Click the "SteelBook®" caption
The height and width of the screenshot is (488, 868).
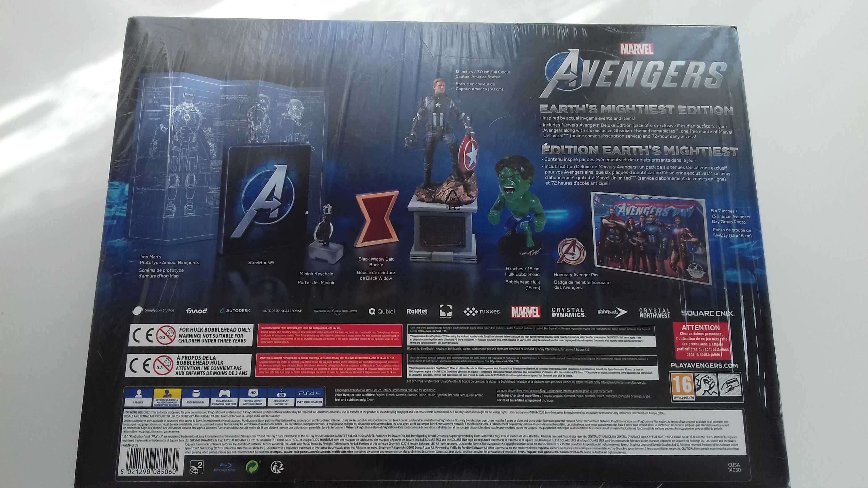[261, 262]
